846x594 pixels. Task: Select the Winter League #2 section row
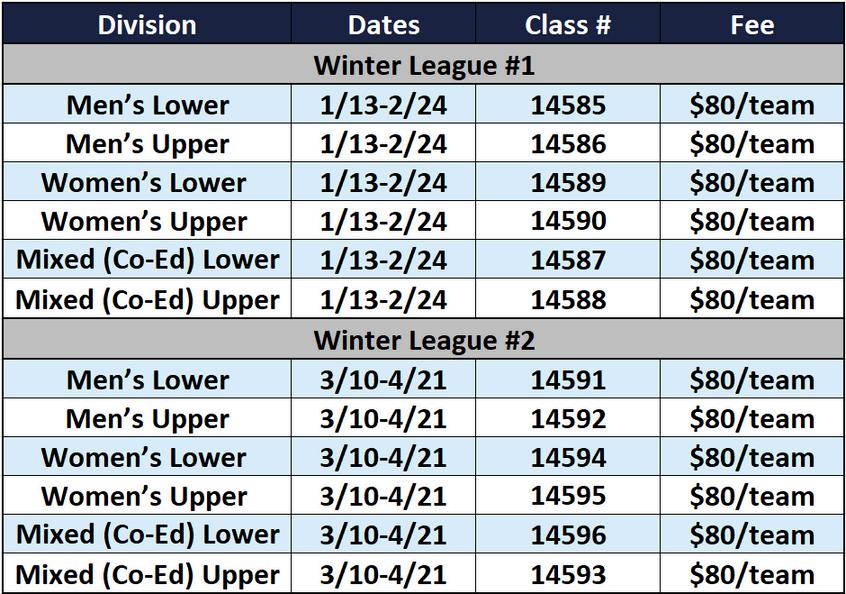[x=424, y=339]
